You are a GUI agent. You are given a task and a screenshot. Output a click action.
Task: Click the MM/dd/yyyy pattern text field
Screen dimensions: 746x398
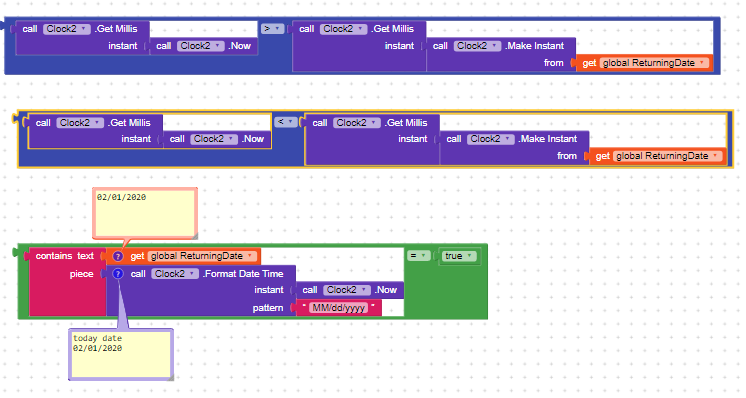click(338, 308)
